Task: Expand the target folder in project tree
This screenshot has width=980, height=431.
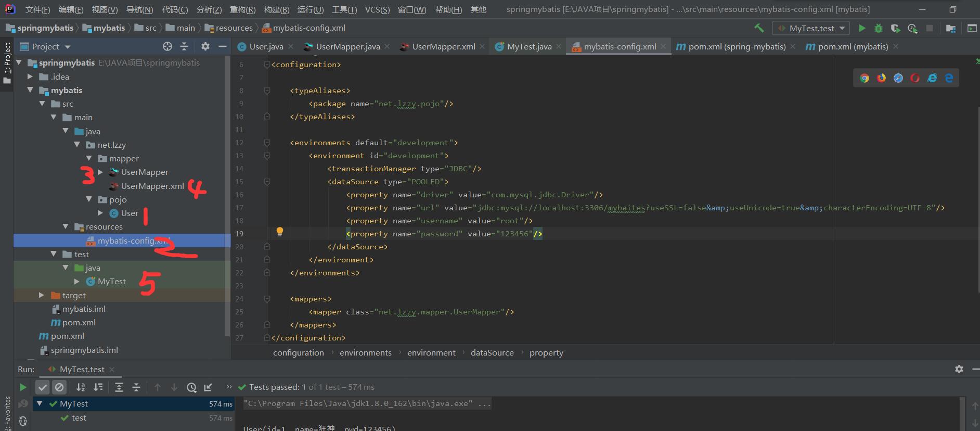Action: (42, 295)
